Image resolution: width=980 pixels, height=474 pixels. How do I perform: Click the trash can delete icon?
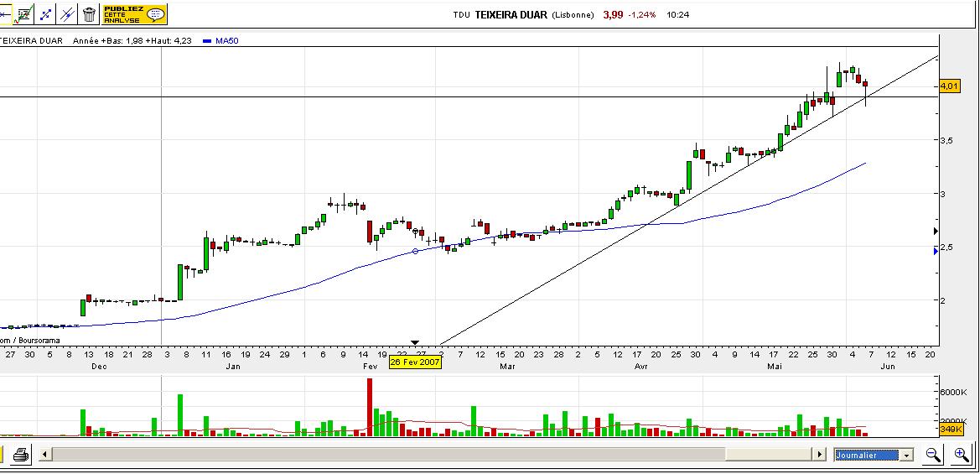click(x=90, y=13)
